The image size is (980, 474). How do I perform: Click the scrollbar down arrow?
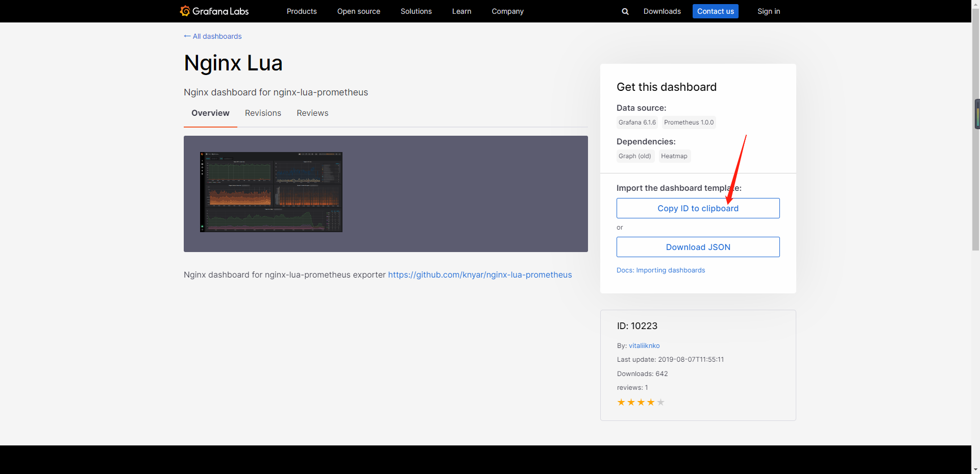tap(976, 469)
